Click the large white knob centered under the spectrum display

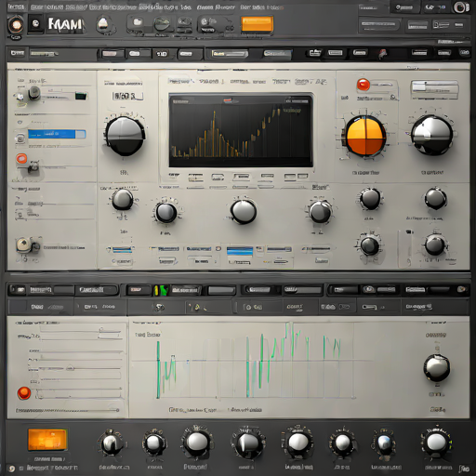pyautogui.click(x=244, y=212)
